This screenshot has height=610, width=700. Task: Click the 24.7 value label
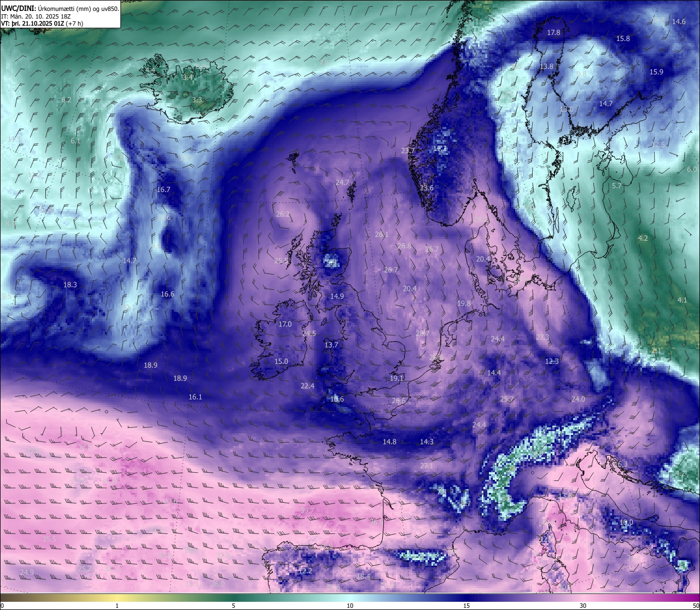pyautogui.click(x=342, y=182)
